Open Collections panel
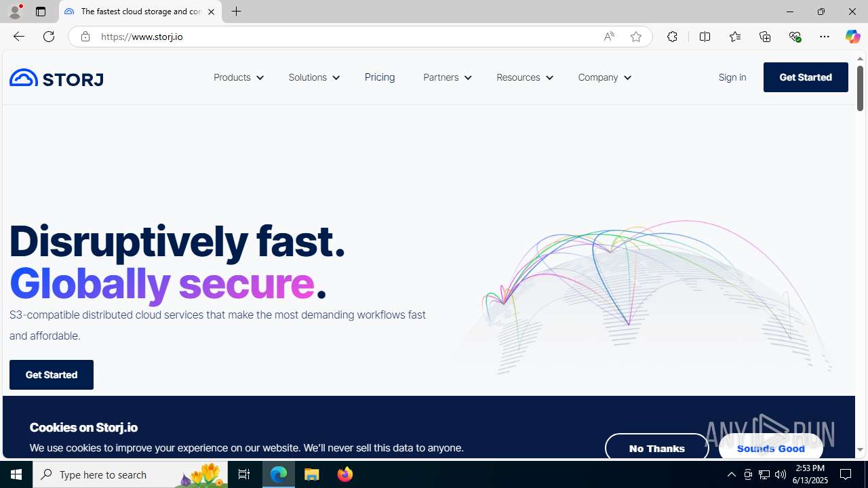The width and height of the screenshot is (868, 488). coord(765,37)
